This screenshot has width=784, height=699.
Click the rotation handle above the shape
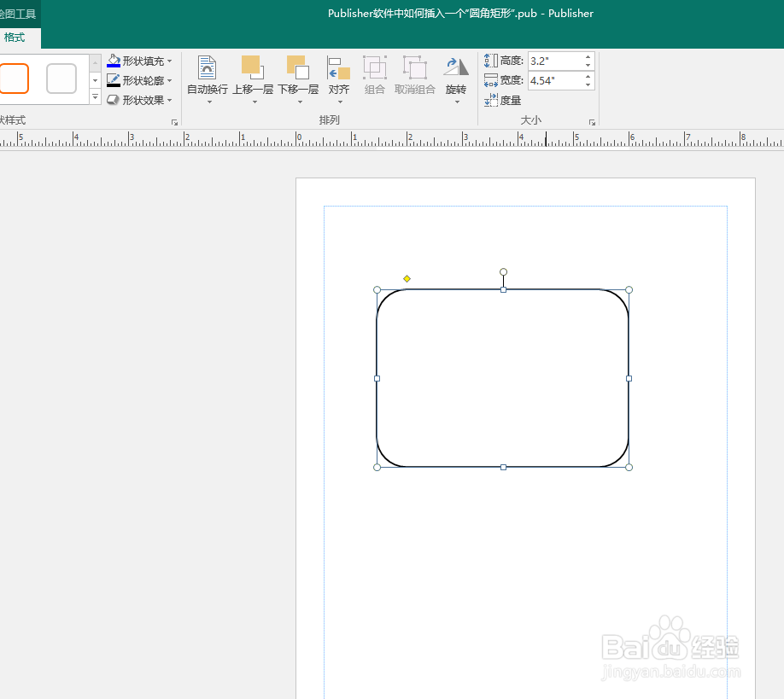point(504,271)
